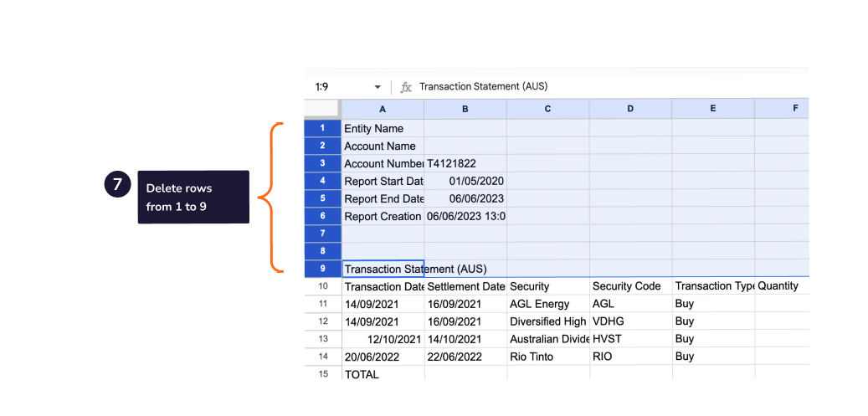Select row 8 header
The height and width of the screenshot is (416, 868).
tap(323, 251)
